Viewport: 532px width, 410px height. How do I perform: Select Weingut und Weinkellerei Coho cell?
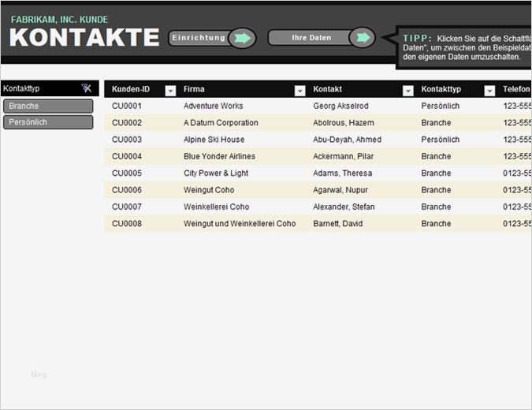click(x=240, y=223)
